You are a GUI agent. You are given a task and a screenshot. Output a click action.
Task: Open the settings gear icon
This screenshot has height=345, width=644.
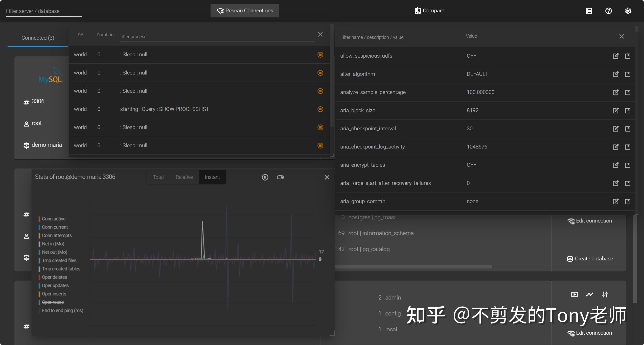628,11
